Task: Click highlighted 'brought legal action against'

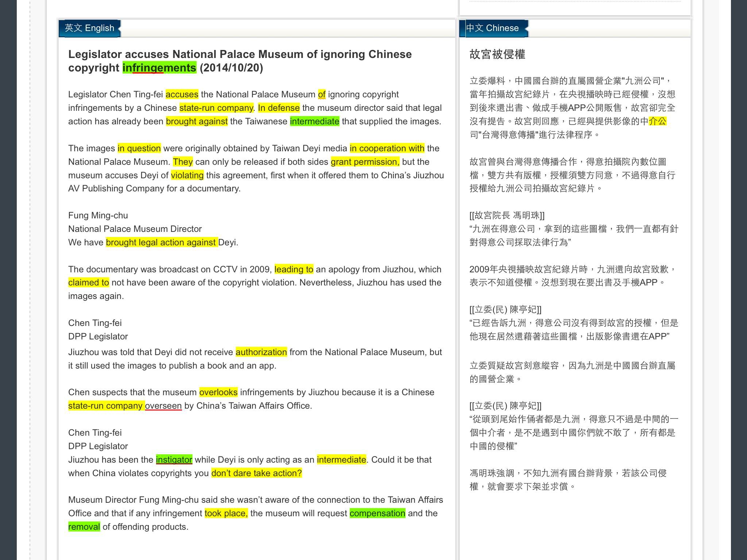Action: (162, 242)
